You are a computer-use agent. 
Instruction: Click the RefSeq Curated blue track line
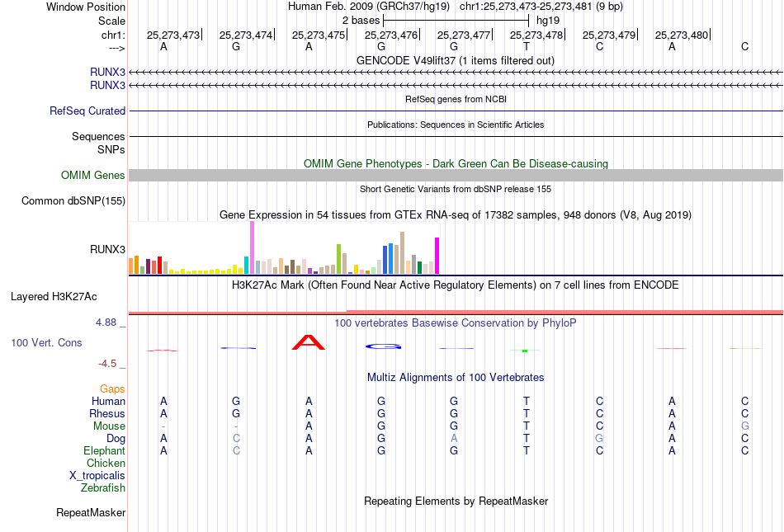click(x=456, y=111)
